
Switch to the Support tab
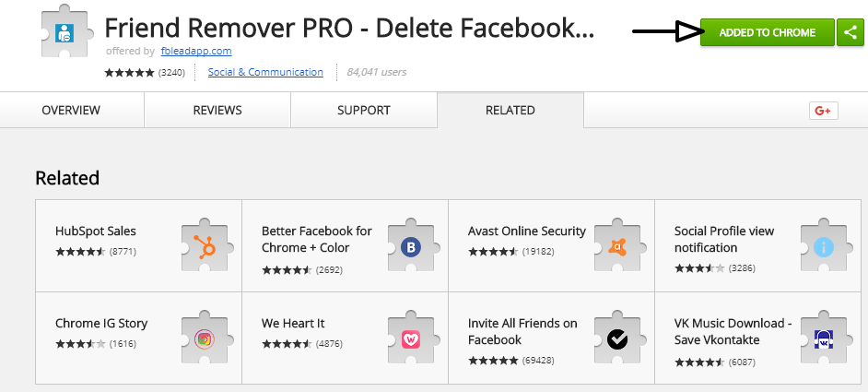click(x=364, y=111)
